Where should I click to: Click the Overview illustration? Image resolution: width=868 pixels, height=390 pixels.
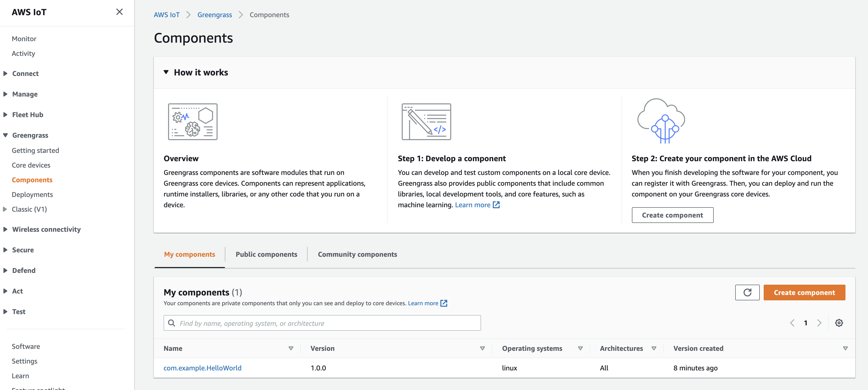click(x=193, y=122)
